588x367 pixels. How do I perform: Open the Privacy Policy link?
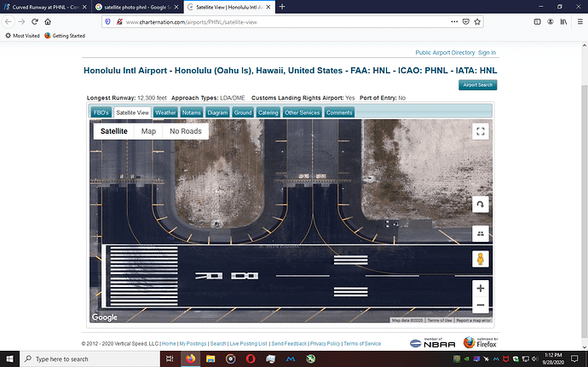326,344
